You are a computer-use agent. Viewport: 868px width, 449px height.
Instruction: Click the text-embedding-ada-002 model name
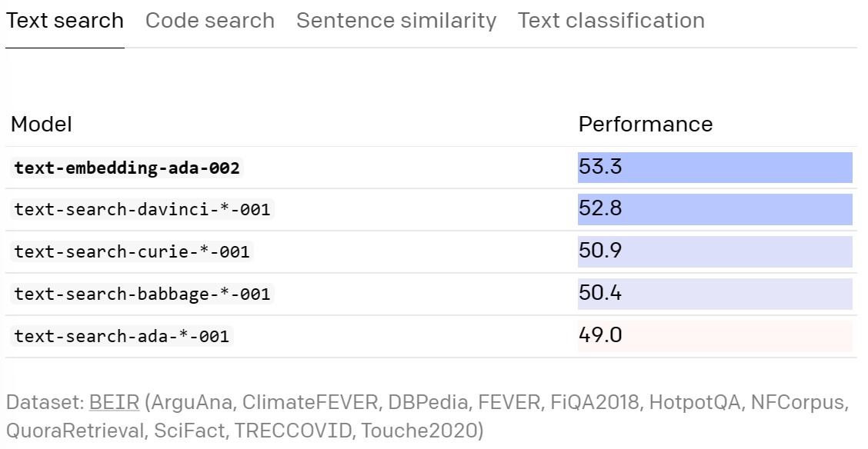[x=127, y=168]
